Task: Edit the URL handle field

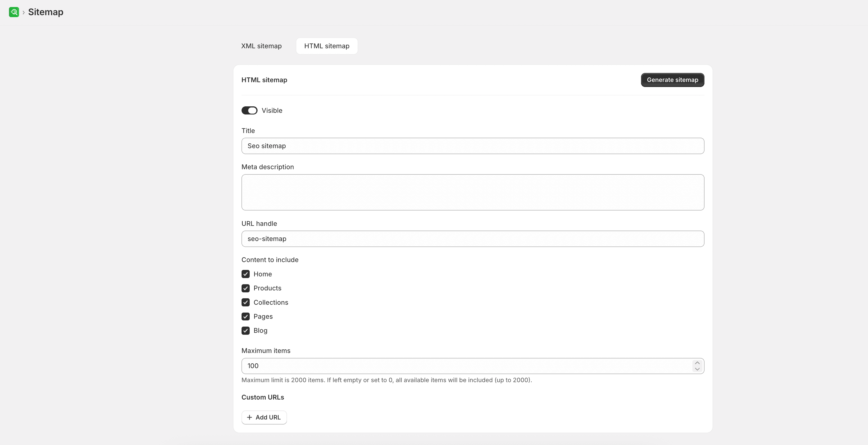Action: [x=473, y=239]
